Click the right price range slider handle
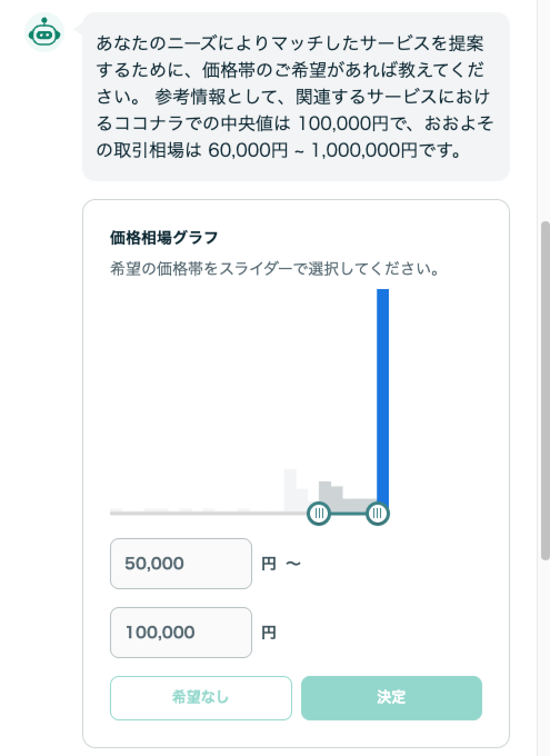Screen dimensions: 550x756 click(378, 513)
